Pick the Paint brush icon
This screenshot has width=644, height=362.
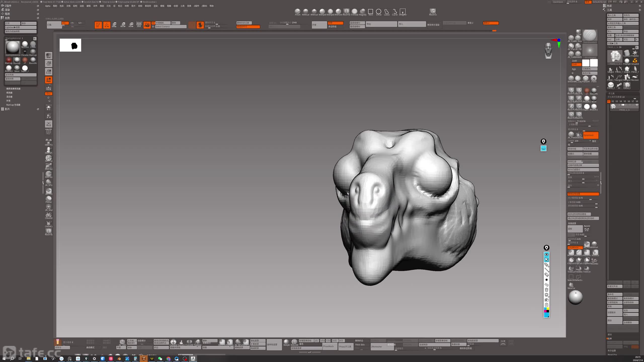point(594,78)
